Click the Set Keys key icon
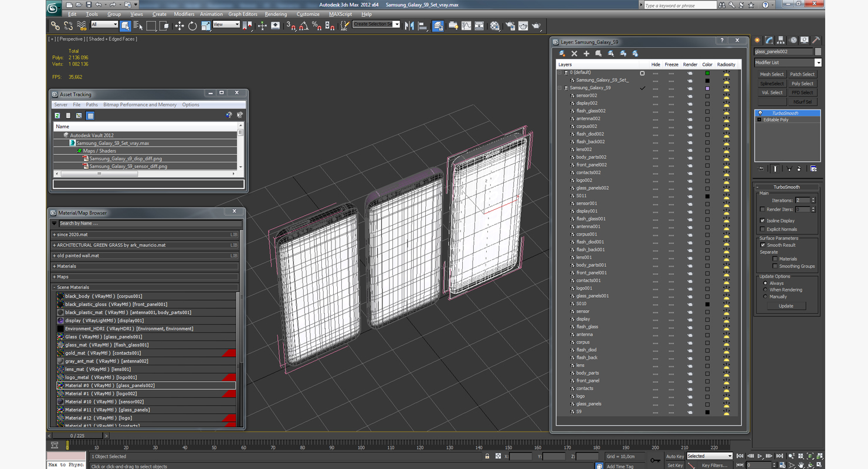 [655, 461]
